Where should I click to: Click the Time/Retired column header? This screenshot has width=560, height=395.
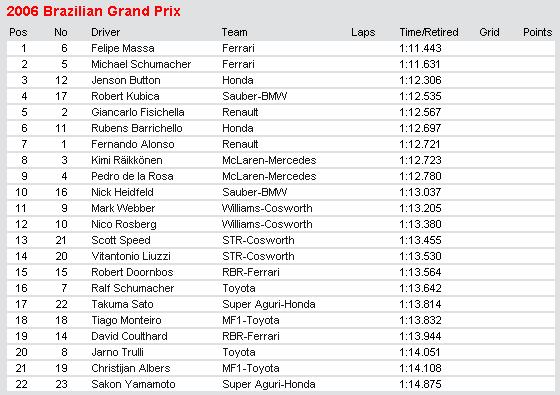pos(429,32)
